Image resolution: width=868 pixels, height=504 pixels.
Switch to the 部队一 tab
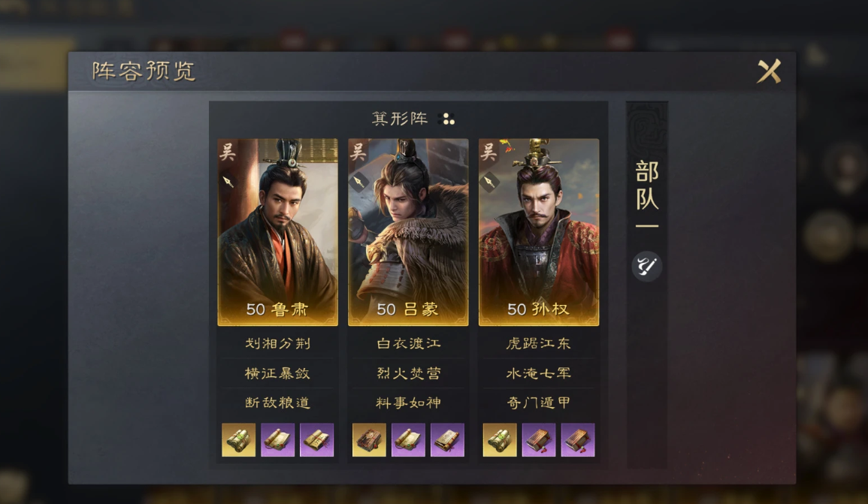click(646, 194)
